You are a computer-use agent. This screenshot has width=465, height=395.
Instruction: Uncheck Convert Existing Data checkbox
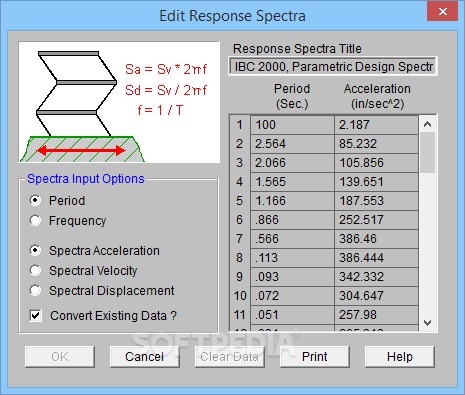click(x=36, y=315)
